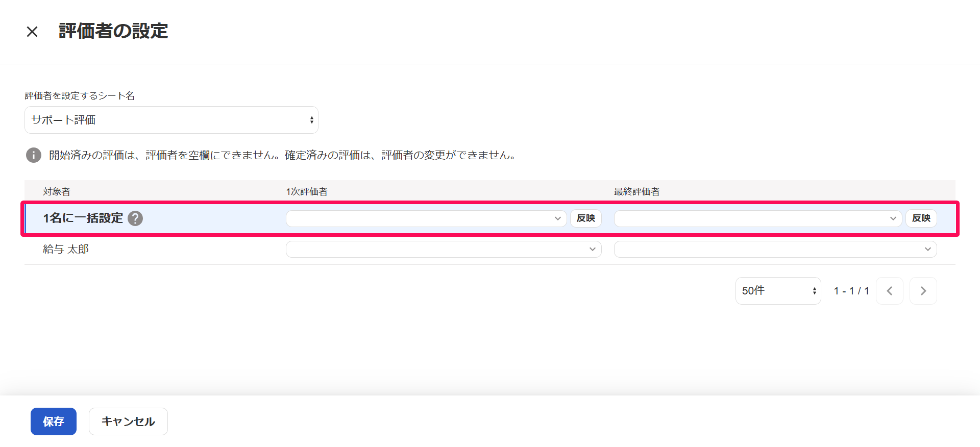This screenshot has width=980, height=447.
Task: Open 1次評価者 dropdown for 給与 太郎
Action: point(444,250)
